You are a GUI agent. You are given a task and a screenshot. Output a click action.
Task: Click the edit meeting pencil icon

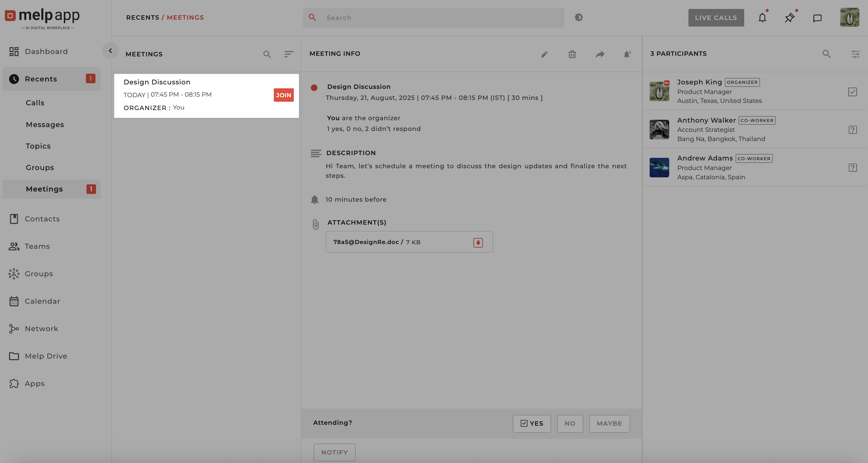tap(544, 54)
